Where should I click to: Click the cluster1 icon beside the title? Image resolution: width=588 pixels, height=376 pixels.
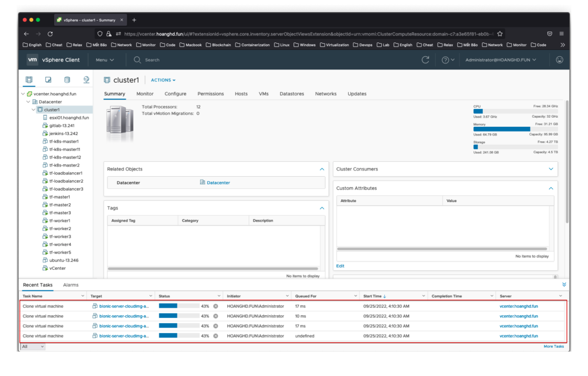[107, 80]
